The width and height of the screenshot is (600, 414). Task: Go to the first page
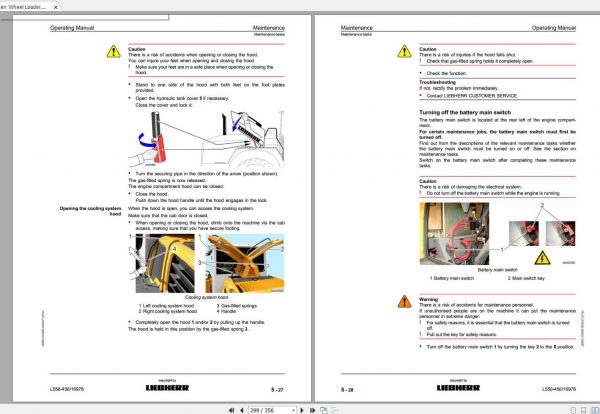coord(231,410)
